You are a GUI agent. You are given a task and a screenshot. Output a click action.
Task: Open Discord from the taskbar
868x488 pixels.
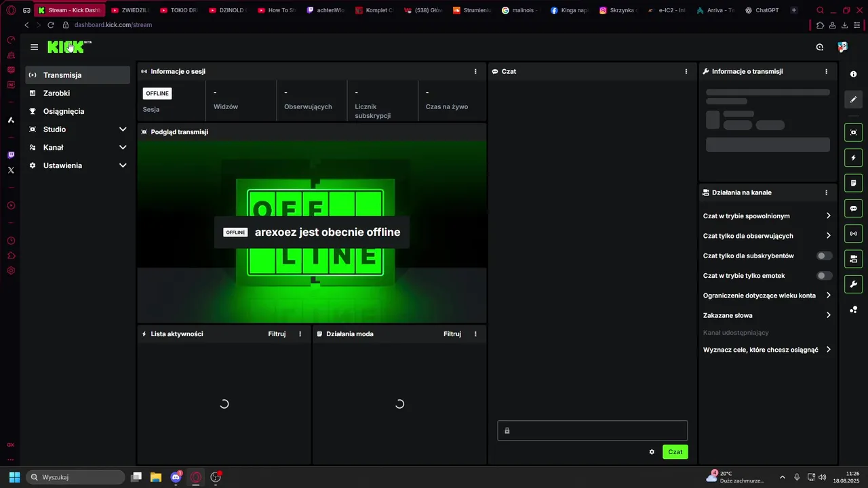pos(176,477)
